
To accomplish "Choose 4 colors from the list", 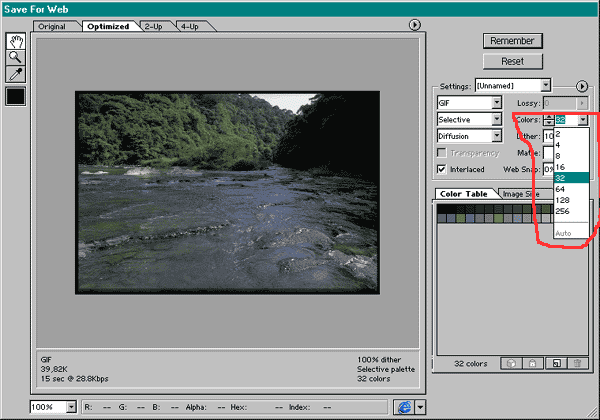I will 571,145.
